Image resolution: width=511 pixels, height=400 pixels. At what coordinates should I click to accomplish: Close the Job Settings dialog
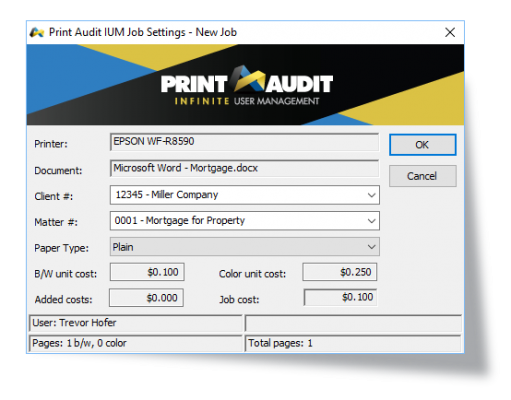450,32
